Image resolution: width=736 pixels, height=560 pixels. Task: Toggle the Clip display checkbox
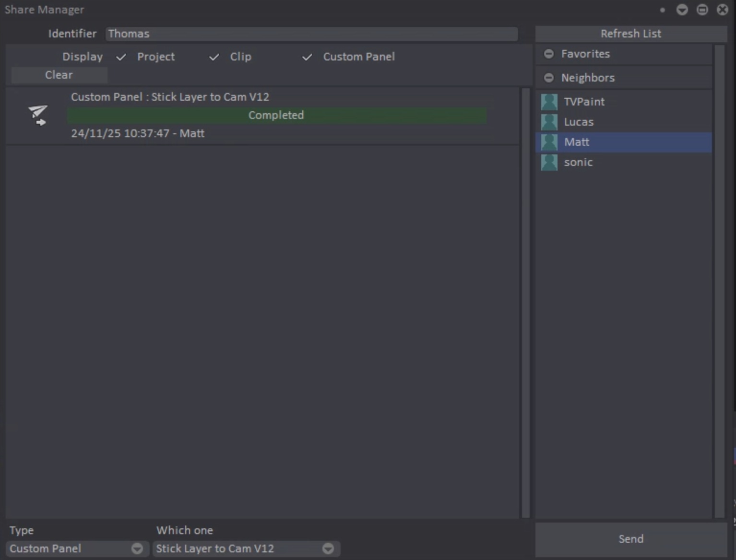coord(214,57)
